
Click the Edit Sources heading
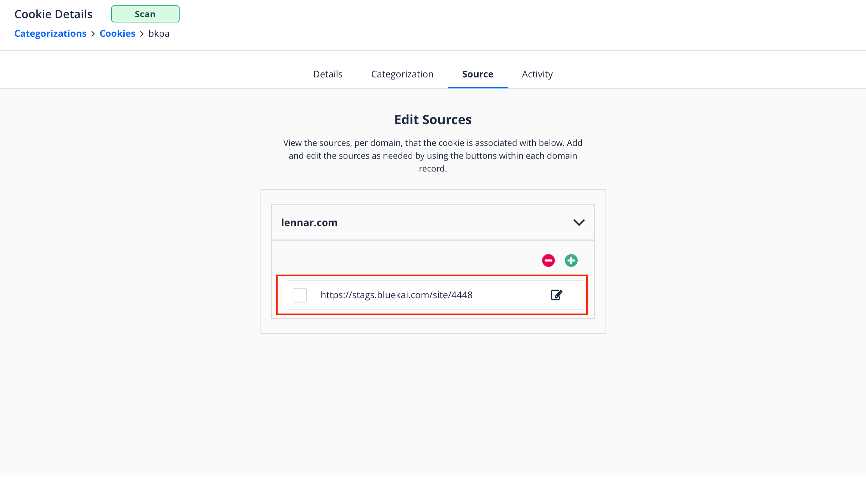point(433,119)
